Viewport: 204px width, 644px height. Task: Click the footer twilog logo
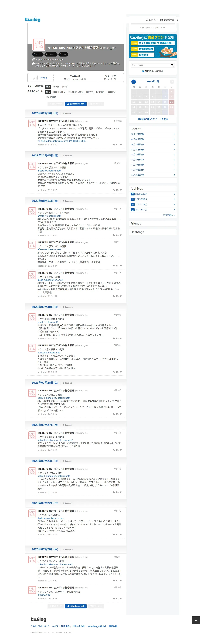(x=38, y=619)
